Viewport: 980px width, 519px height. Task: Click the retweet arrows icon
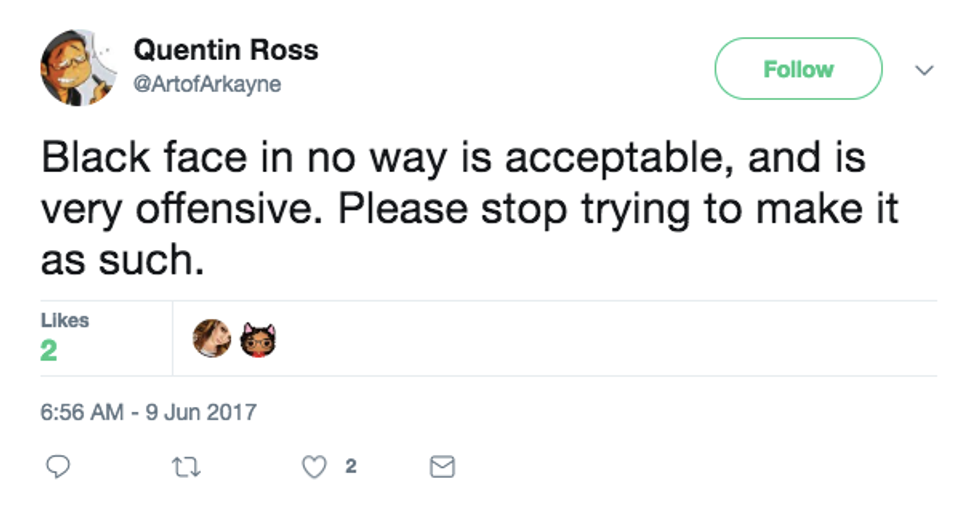tap(186, 466)
